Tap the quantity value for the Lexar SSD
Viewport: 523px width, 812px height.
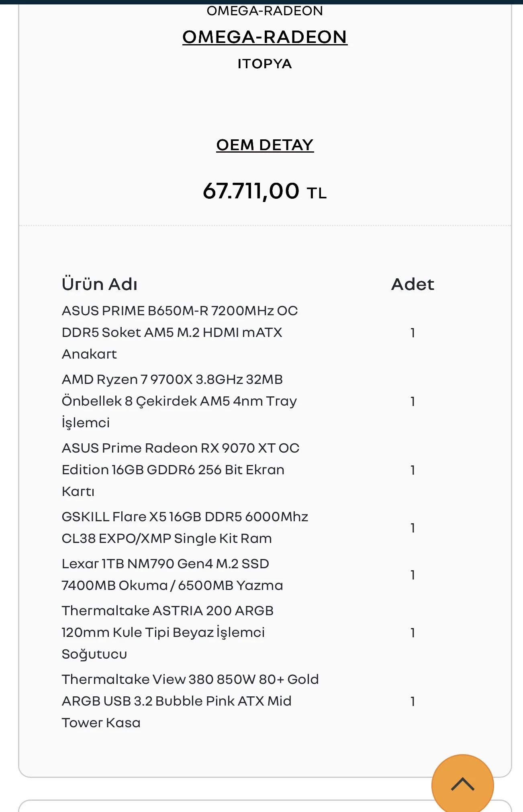[x=413, y=575]
